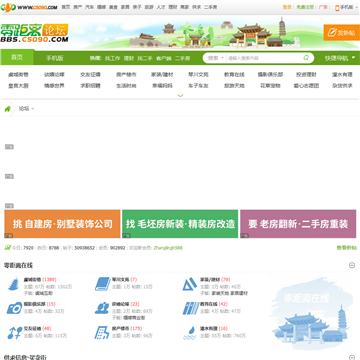Screen dimensions: 360x360
Task: Click hot search term 找二手
Action: click(145, 58)
